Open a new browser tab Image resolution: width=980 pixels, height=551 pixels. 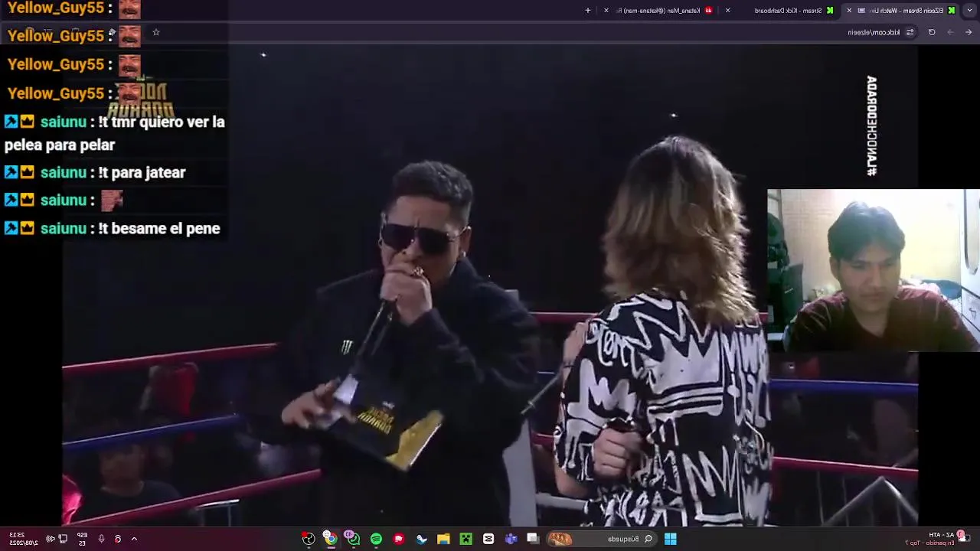tap(588, 10)
